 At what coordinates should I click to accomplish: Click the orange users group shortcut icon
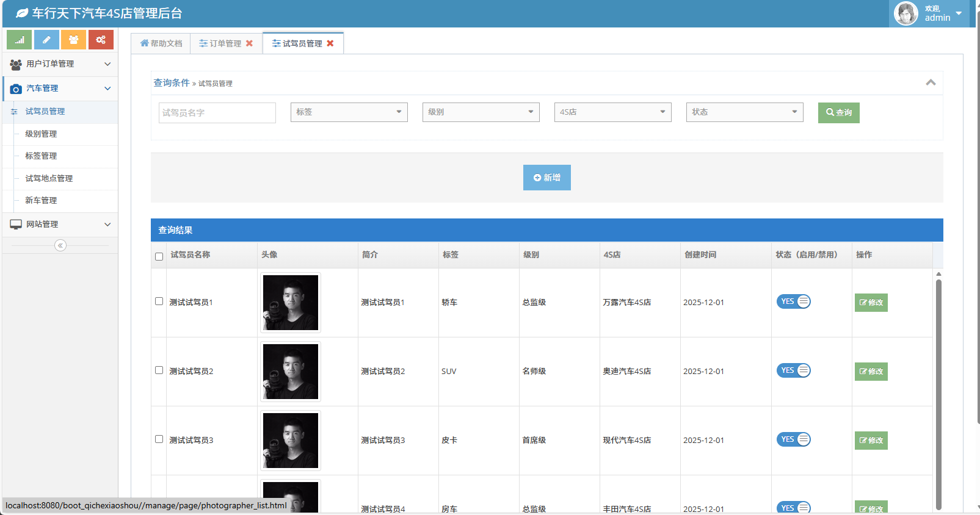[x=73, y=40]
